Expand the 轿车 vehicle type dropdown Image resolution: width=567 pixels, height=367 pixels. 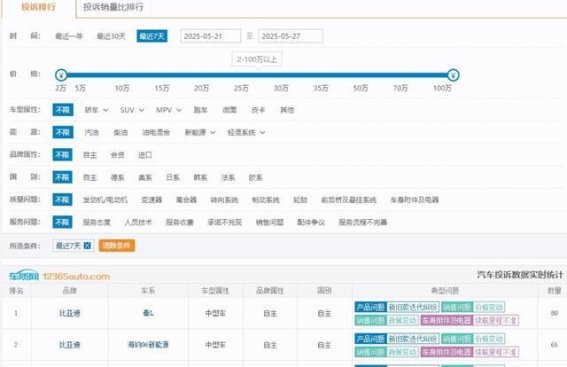[96, 110]
